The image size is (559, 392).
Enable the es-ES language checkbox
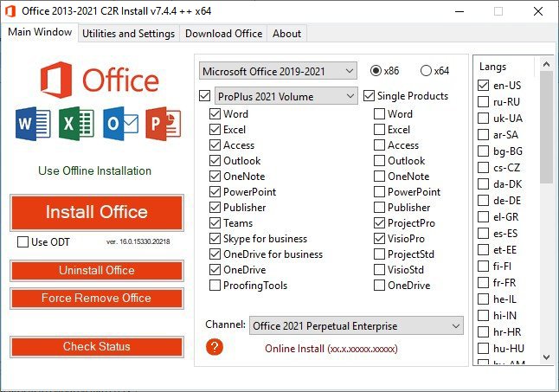tap(483, 234)
